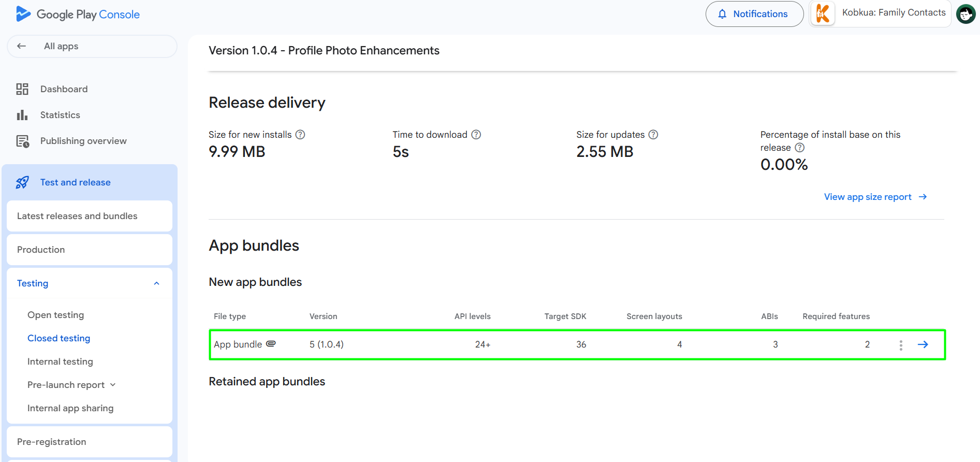Expand the Pre-launch report submenu
The image size is (980, 462).
(113, 385)
